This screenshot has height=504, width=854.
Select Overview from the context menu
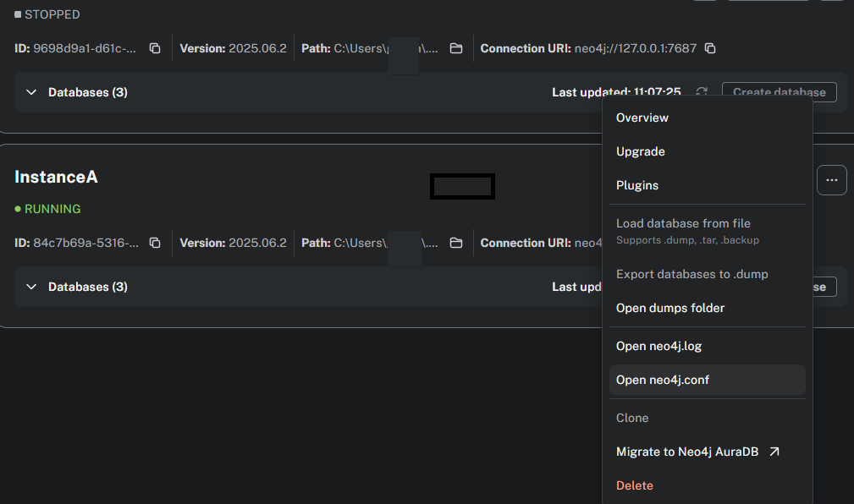click(x=642, y=118)
